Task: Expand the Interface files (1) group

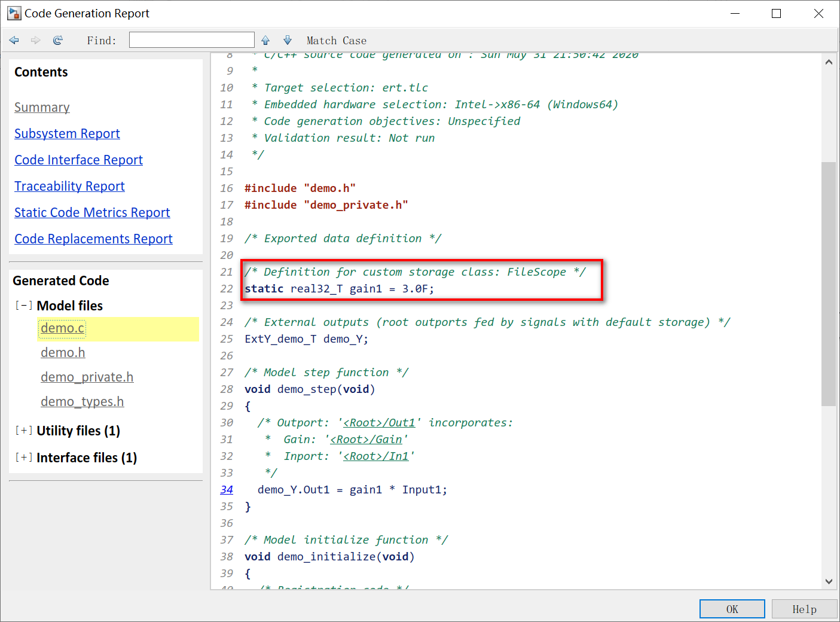Action: point(24,458)
